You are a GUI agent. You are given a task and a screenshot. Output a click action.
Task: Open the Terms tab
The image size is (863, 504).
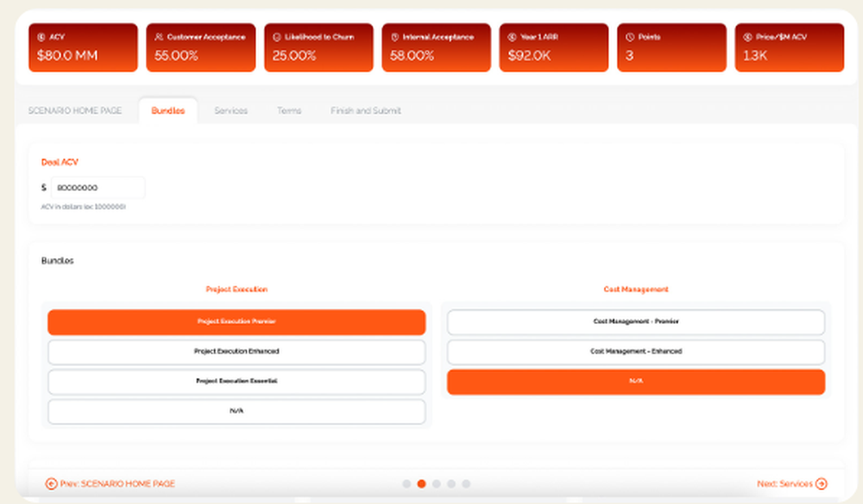pyautogui.click(x=289, y=110)
